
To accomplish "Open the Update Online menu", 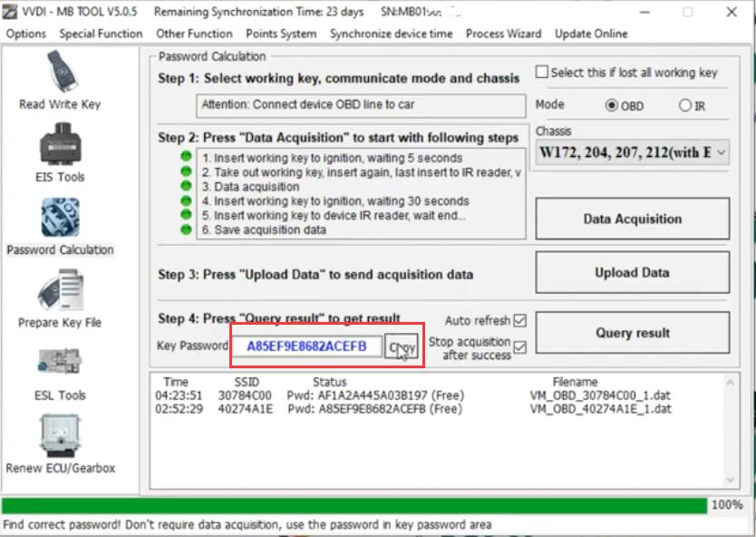I will (x=591, y=34).
